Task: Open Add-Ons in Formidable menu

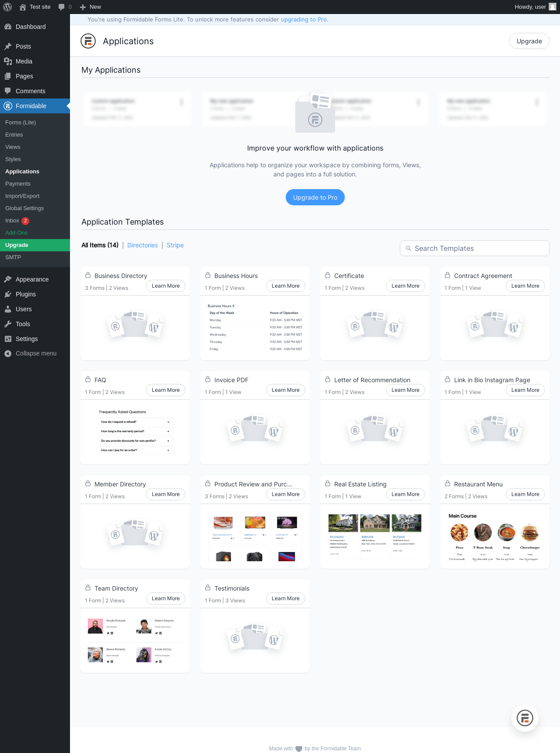Action: 16,233
